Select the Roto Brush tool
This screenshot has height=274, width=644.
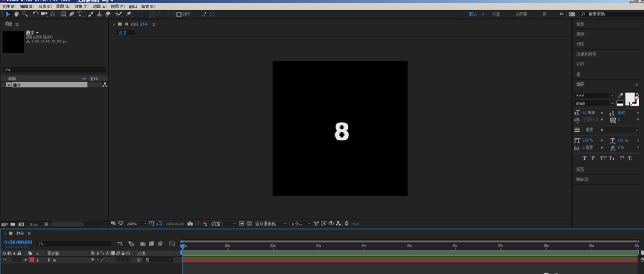[119, 14]
